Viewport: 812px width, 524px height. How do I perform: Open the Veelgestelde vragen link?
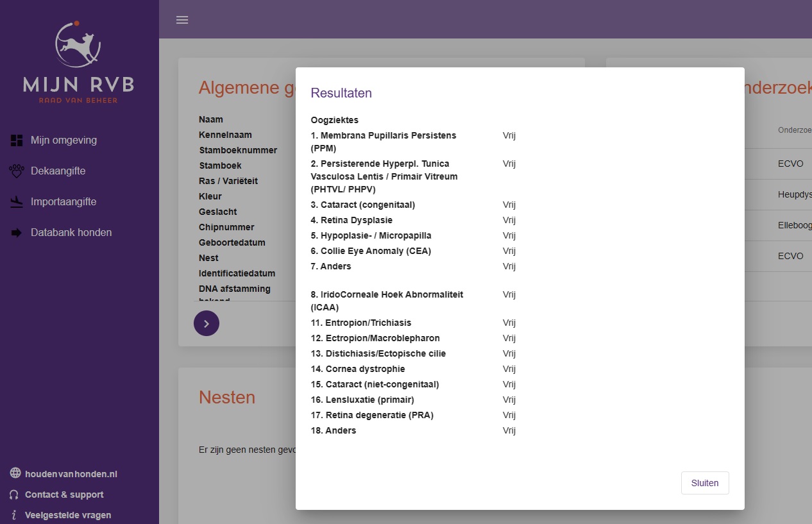pos(68,515)
